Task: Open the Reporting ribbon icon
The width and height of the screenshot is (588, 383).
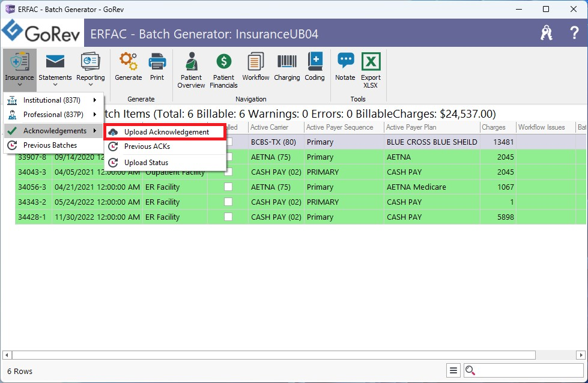Action: pyautogui.click(x=90, y=61)
